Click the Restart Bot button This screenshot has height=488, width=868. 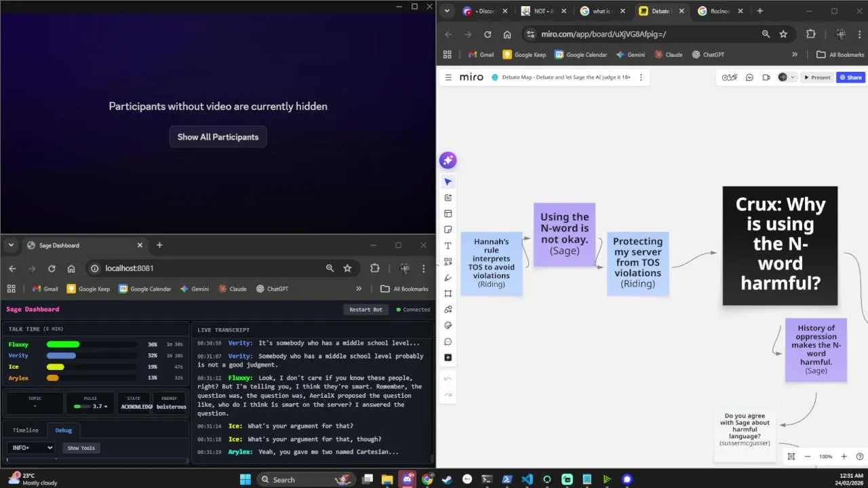tap(366, 310)
